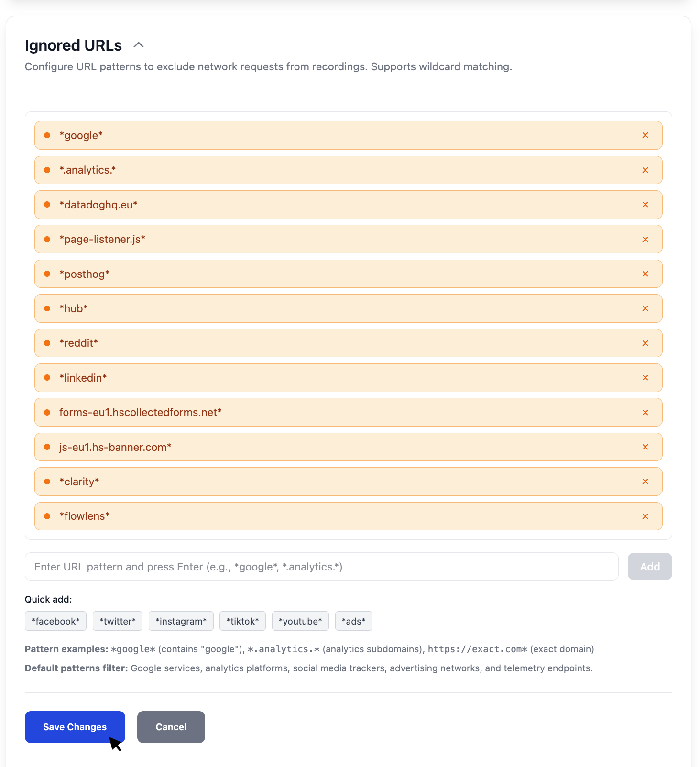Delete *flowlens* pattern using X icon
The image size is (700, 767).
point(645,516)
